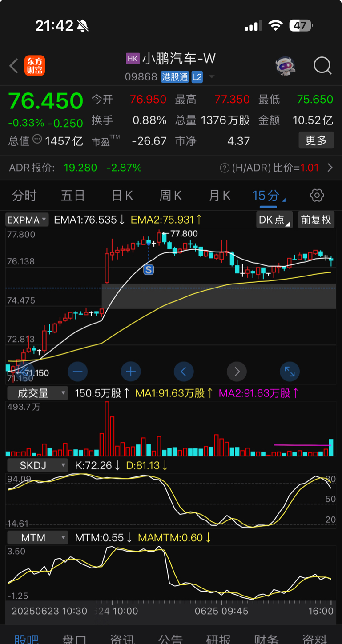Open the EXPMA indicator dropdown
342x644 pixels.
[x=27, y=220]
